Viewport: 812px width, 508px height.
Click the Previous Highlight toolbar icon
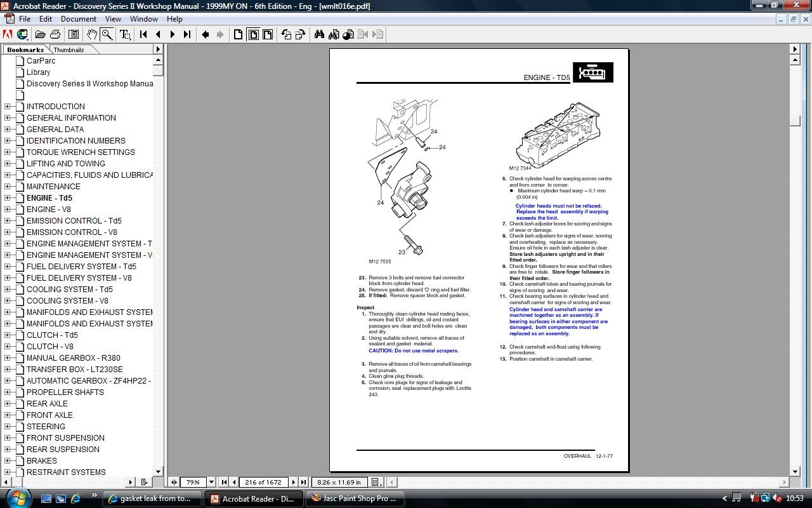pos(363,34)
